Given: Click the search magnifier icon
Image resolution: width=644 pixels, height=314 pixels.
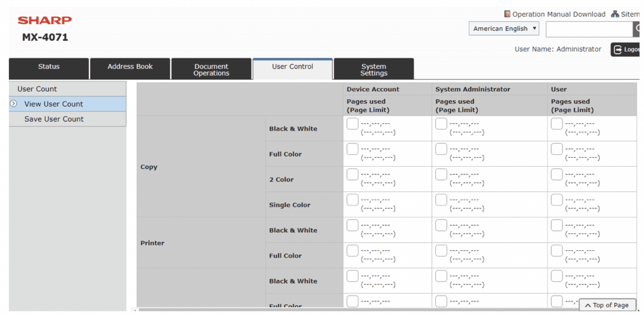Looking at the screenshot, I should click(x=640, y=28).
